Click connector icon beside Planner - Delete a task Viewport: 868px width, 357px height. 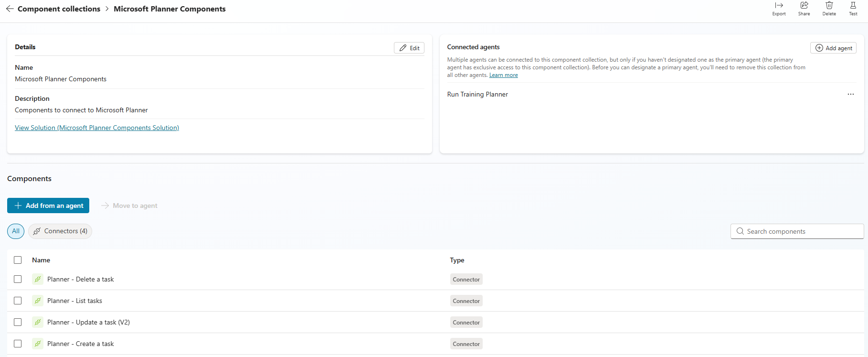[38, 279]
